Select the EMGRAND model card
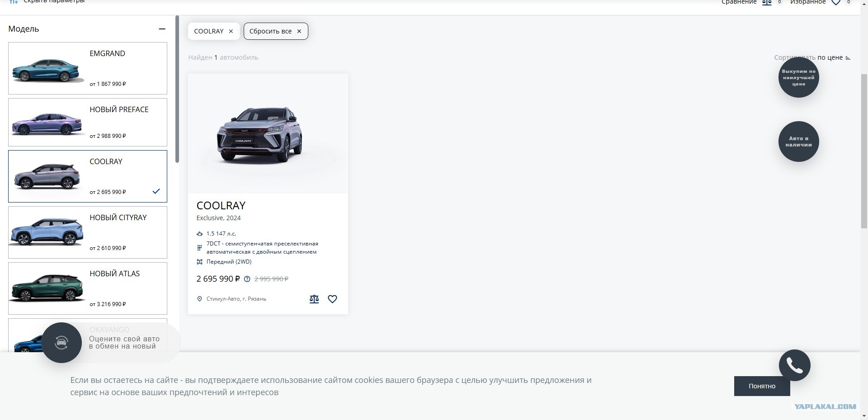Screen dimensions: 868x420 point(88,68)
